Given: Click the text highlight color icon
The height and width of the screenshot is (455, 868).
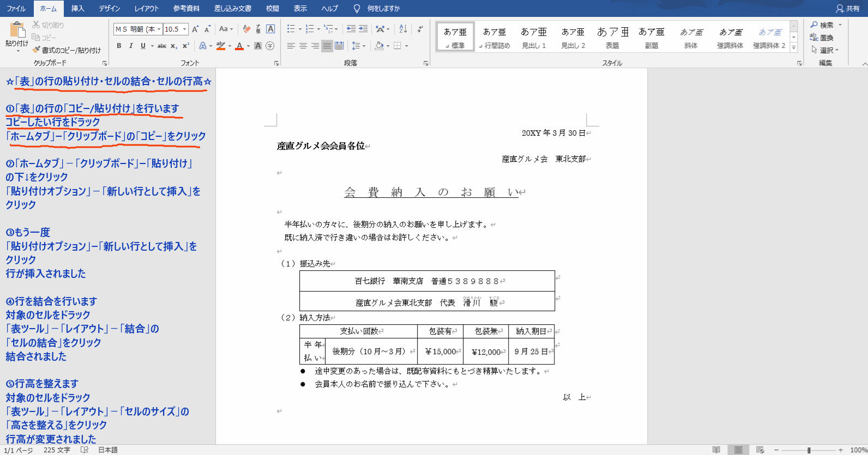Looking at the screenshot, I should point(221,46).
